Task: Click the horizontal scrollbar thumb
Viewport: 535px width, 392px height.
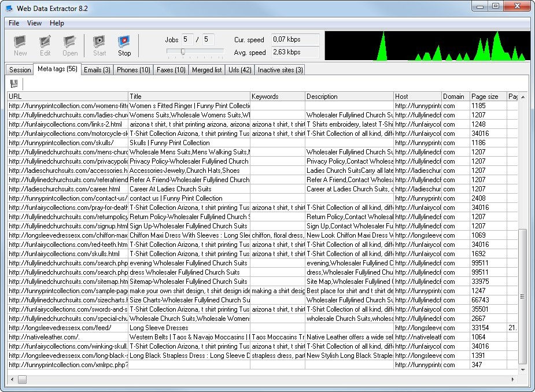Action: (22, 379)
